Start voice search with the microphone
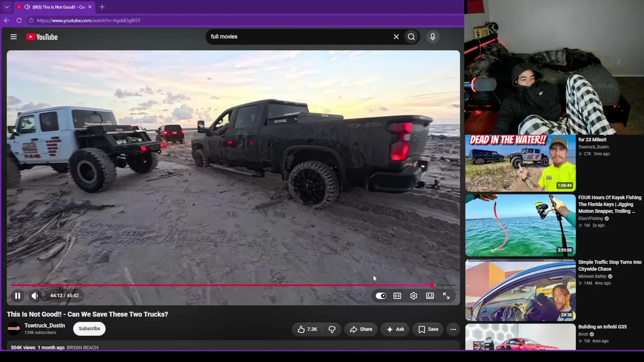The width and height of the screenshot is (644, 362). [x=432, y=37]
